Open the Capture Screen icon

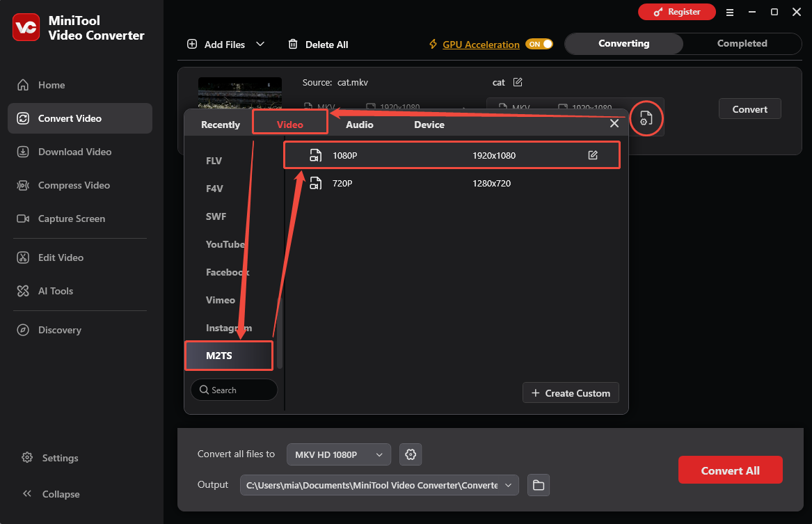point(23,219)
